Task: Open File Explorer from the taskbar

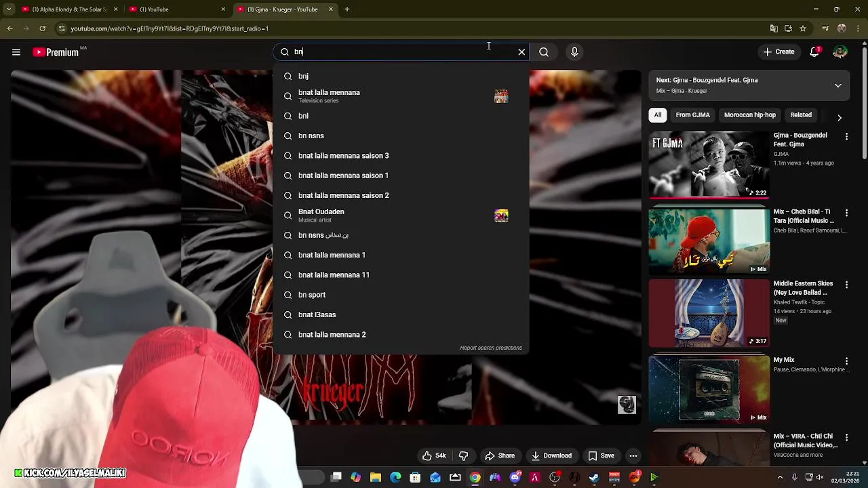Action: pyautogui.click(x=375, y=478)
